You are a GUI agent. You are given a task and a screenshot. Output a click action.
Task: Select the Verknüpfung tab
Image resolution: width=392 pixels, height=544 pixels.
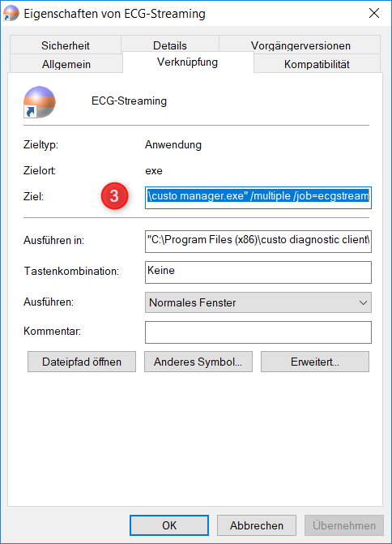tap(188, 62)
